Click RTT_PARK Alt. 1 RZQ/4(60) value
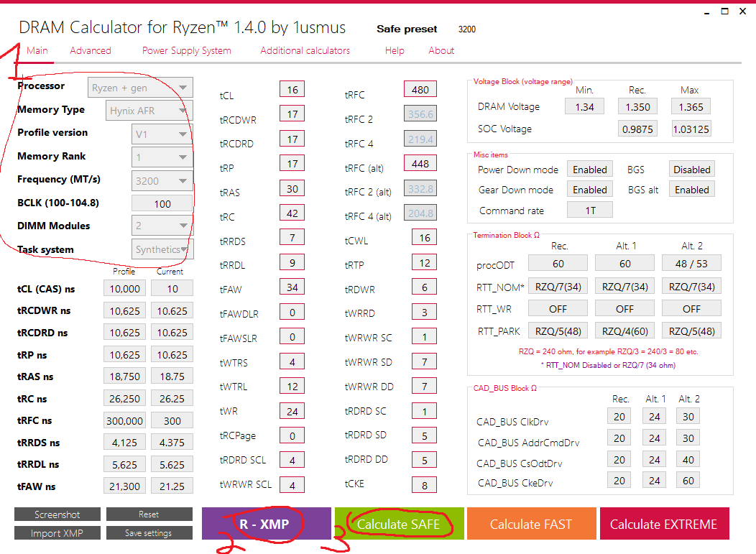Viewport: 756px width, 554px height. (625, 331)
